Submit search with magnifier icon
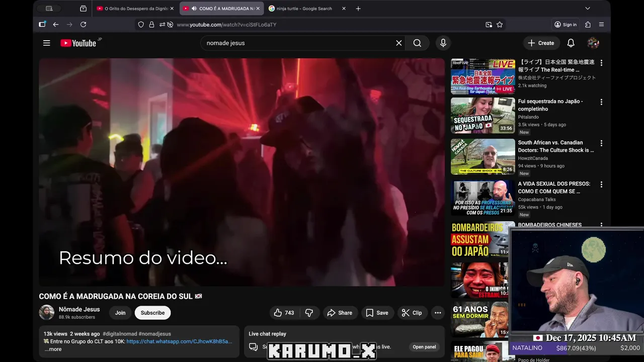 (417, 43)
